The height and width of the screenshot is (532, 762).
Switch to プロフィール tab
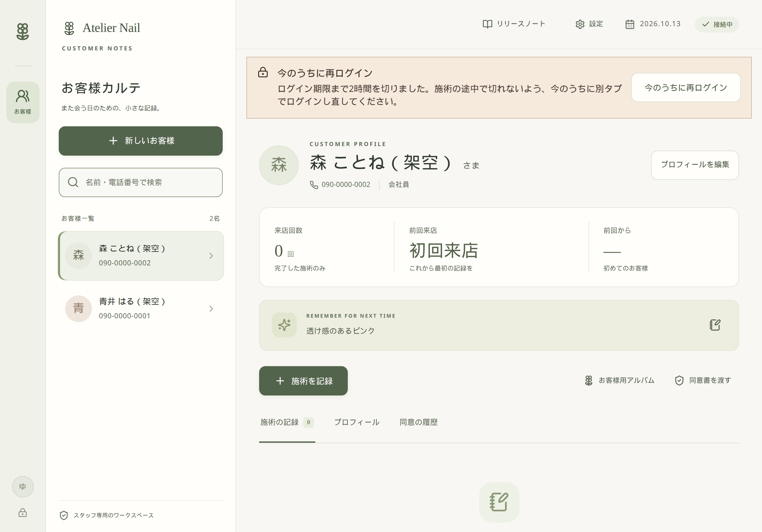pos(357,422)
